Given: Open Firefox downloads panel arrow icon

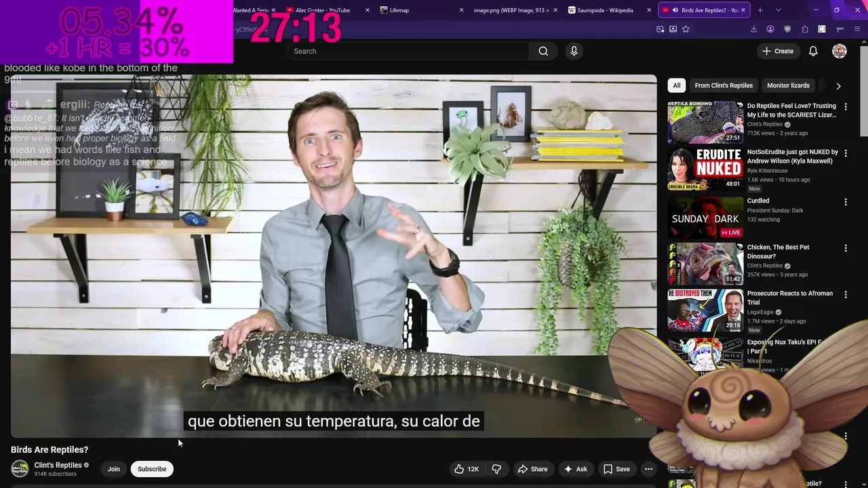Looking at the screenshot, I should (753, 29).
